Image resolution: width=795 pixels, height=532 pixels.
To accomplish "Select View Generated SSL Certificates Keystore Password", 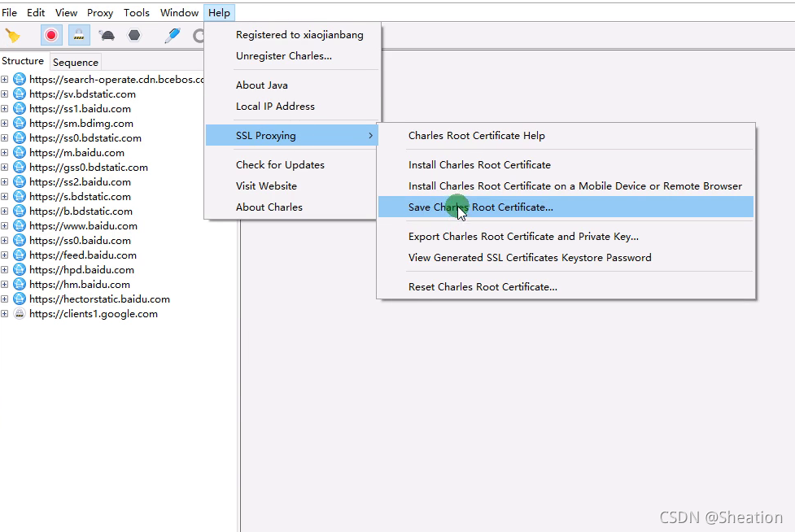I will (x=566, y=257).
